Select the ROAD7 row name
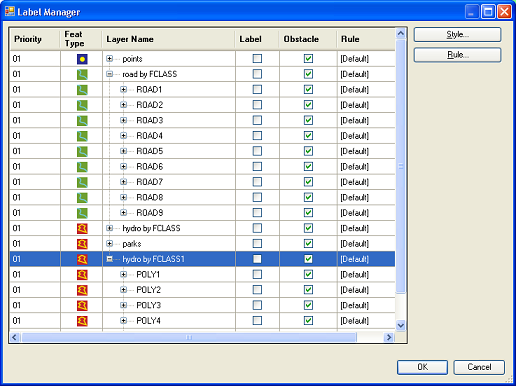This screenshot has width=516, height=386. (150, 182)
